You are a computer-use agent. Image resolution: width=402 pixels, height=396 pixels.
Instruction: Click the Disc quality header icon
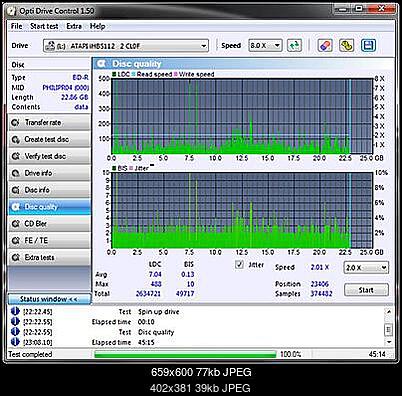point(101,64)
